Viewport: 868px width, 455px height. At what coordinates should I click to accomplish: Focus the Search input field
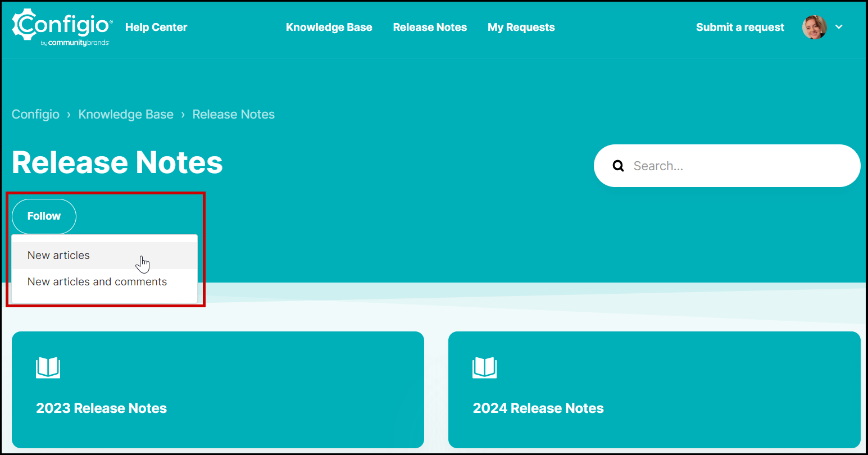click(x=727, y=166)
